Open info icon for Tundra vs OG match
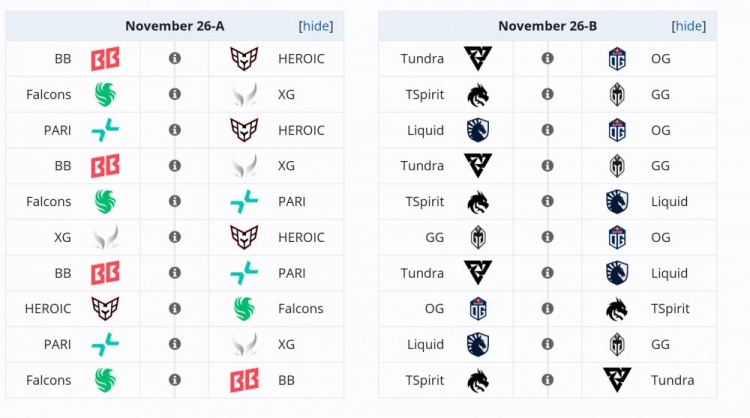This screenshot has height=418, width=750. (x=548, y=58)
